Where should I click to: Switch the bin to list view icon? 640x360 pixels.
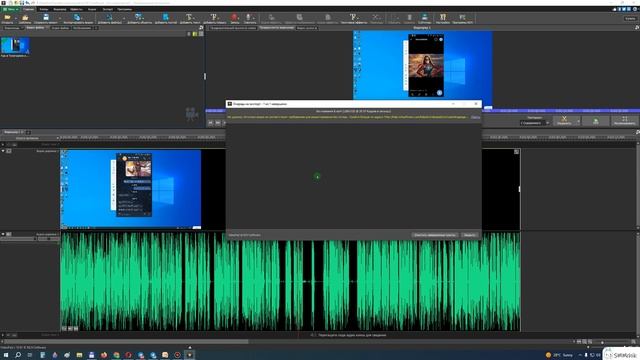click(x=189, y=34)
